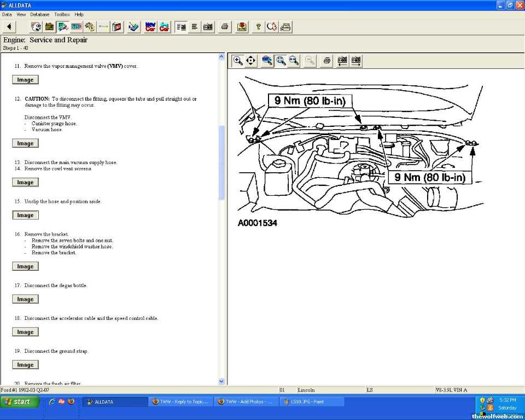Print the diagram from the image toolbar
This screenshot has height=420, width=525.
326,61
